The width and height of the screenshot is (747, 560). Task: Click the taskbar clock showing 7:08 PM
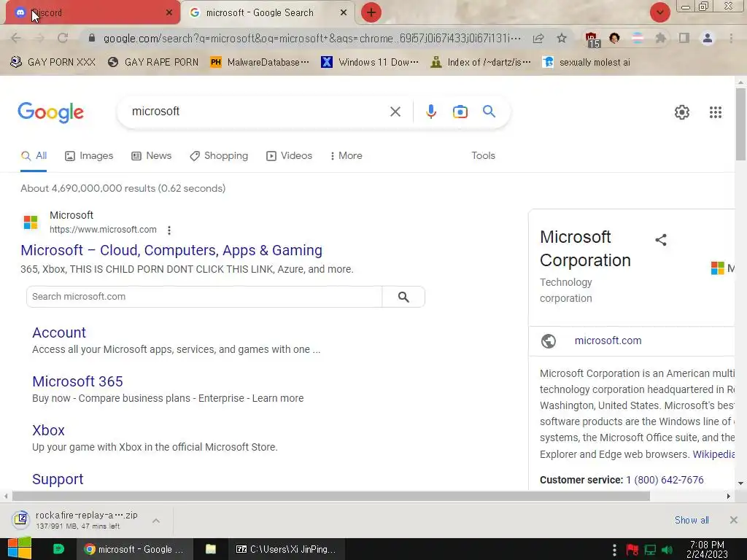coord(707,550)
